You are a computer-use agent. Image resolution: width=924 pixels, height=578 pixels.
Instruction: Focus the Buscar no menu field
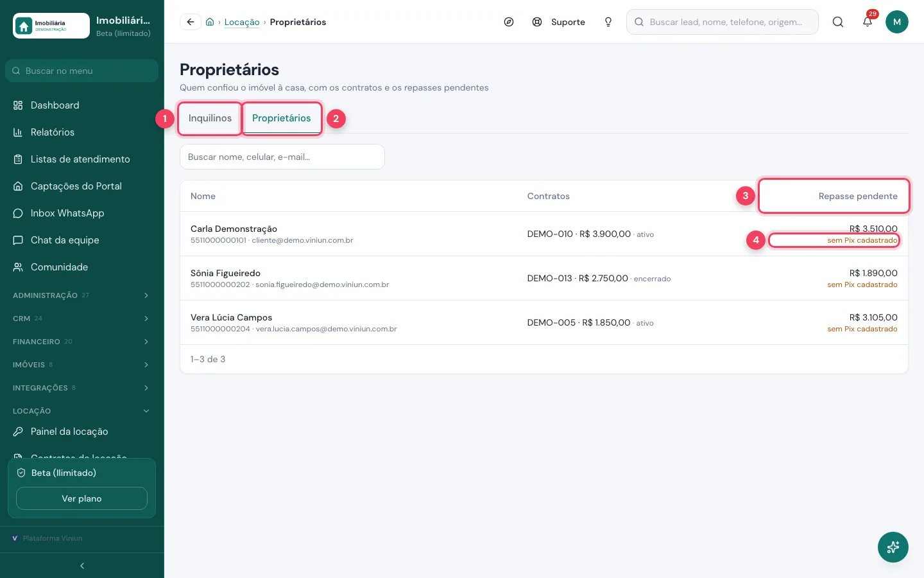pos(82,71)
